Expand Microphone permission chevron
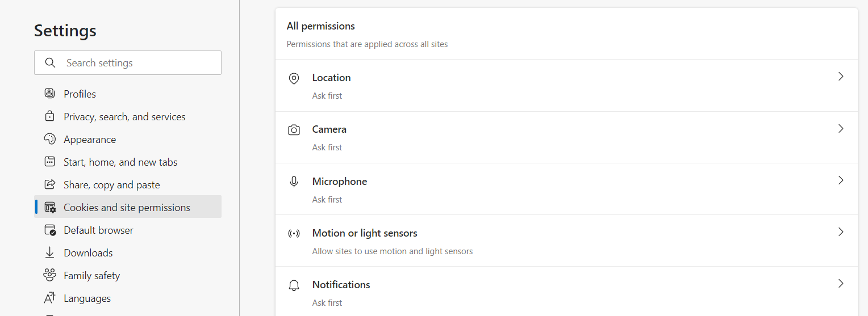 (x=841, y=180)
